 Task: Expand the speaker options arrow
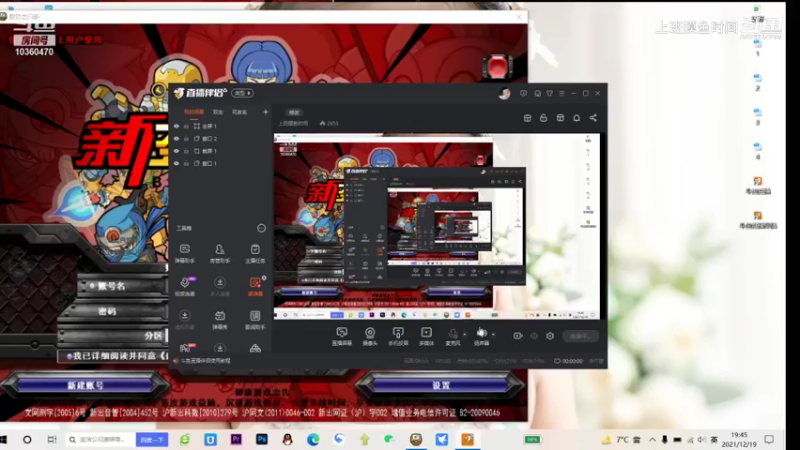pyautogui.click(x=493, y=335)
